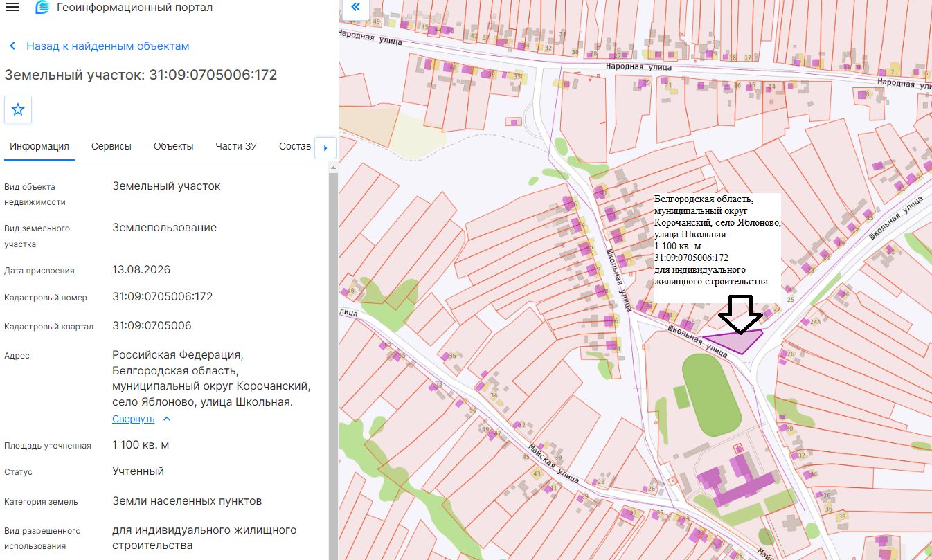This screenshot has height=560, width=932.
Task: Select cadastral quarter 31:09:0705006
Action: coord(152,326)
